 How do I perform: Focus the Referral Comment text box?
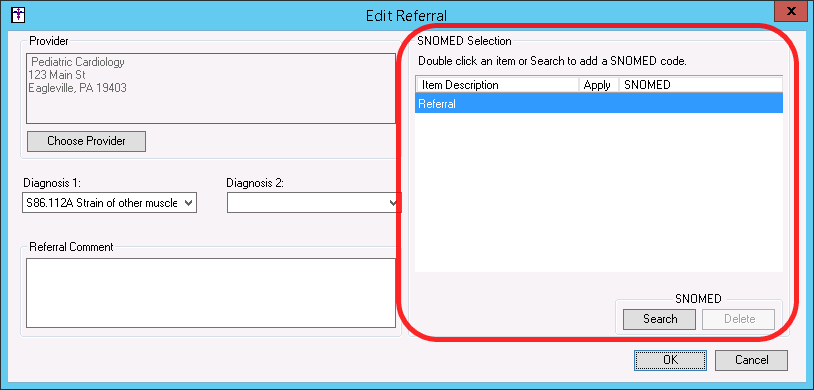click(x=211, y=293)
